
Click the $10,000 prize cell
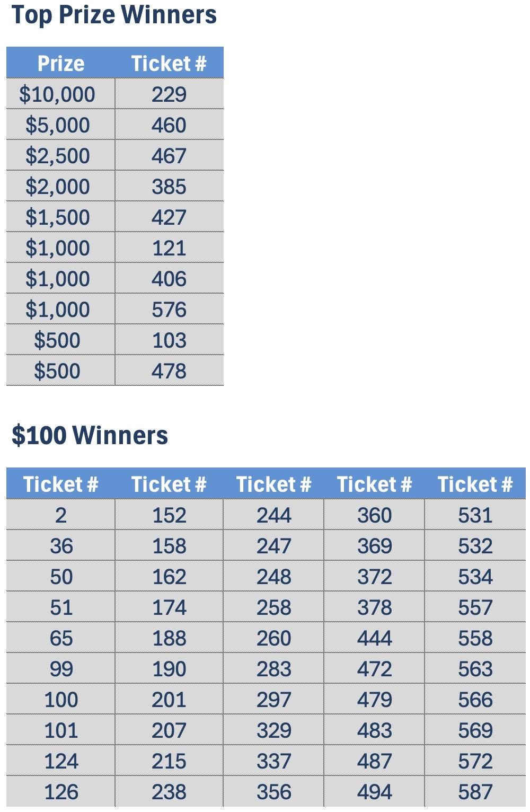[57, 94]
